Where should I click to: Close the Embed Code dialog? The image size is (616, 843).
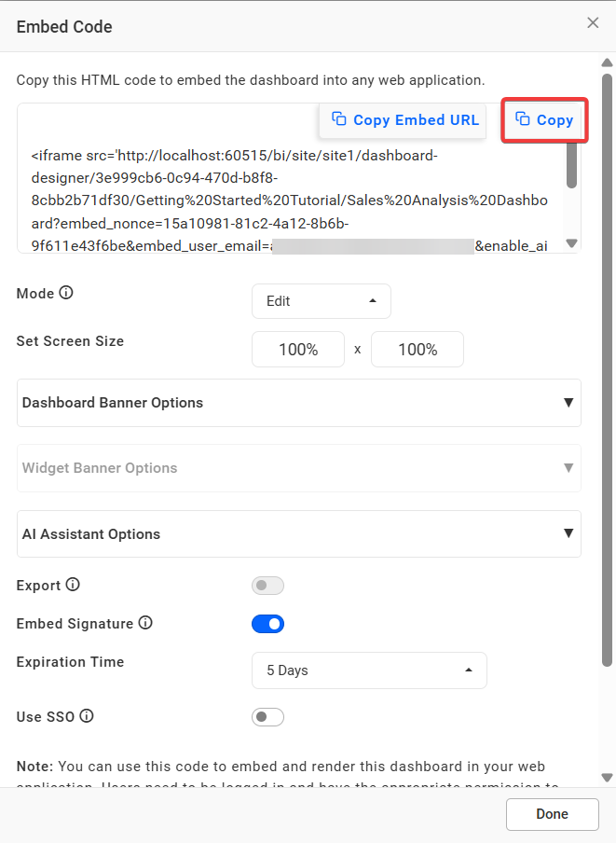click(593, 23)
